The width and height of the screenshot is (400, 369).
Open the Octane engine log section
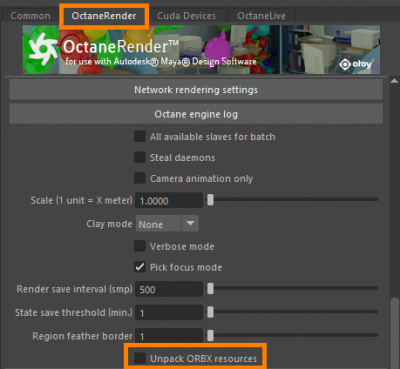(196, 114)
